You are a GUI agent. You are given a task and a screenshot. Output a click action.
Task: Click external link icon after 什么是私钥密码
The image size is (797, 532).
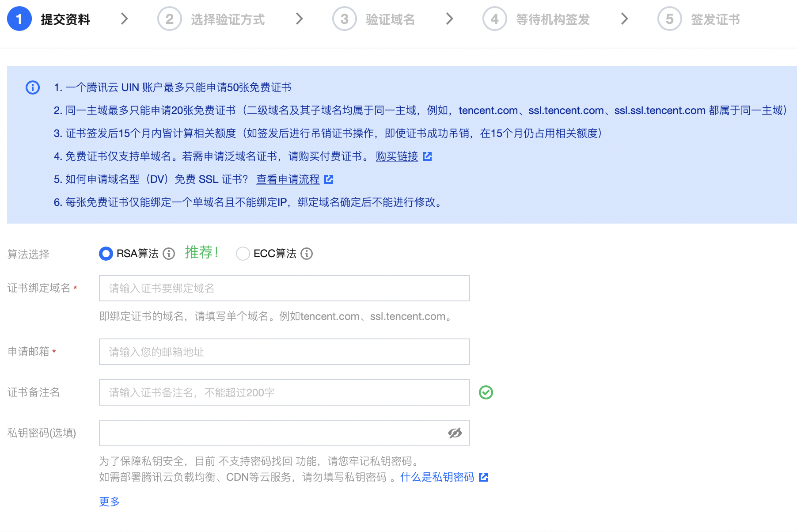tap(483, 477)
